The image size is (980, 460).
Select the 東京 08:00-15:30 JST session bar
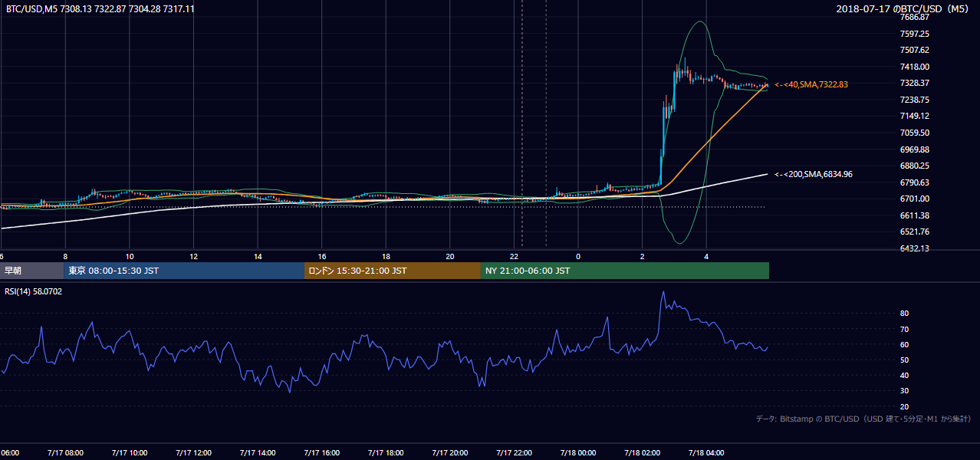point(184,271)
